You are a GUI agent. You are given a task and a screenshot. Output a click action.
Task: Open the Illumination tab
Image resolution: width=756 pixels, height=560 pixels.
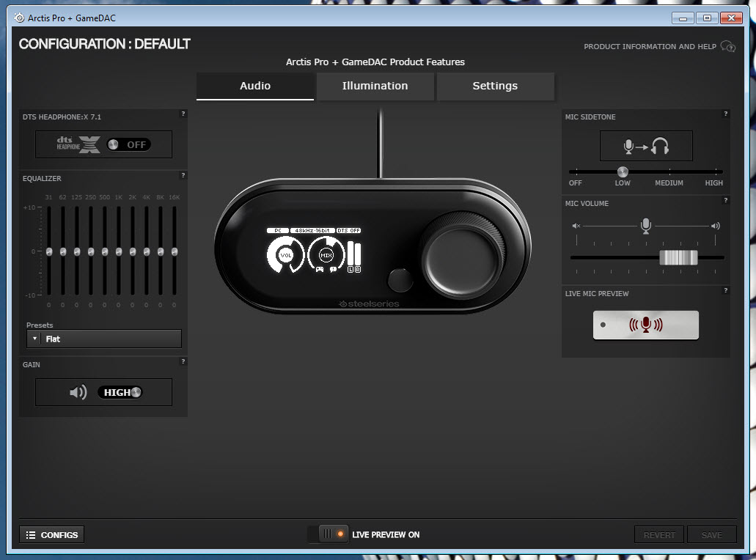point(375,86)
